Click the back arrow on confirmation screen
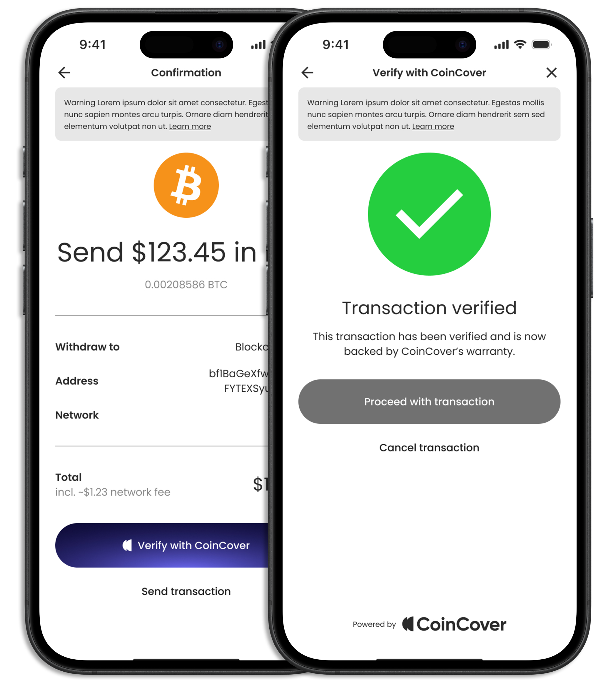Viewport: 616px width, 683px height. point(64,73)
